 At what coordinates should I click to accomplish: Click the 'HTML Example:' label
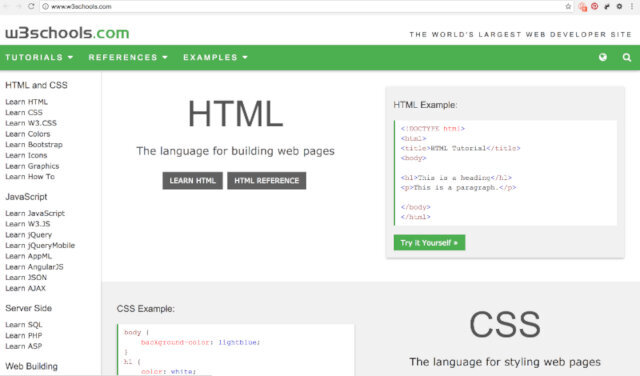coord(425,105)
